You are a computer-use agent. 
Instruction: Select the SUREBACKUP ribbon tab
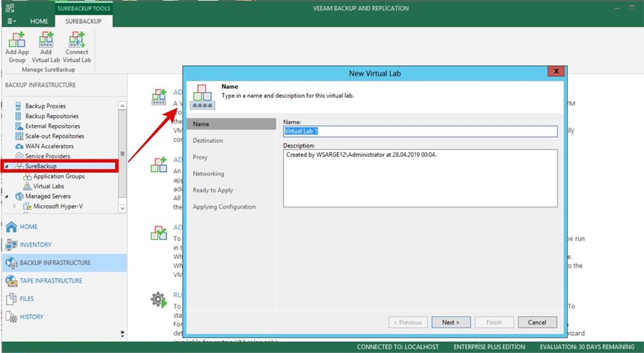click(83, 22)
